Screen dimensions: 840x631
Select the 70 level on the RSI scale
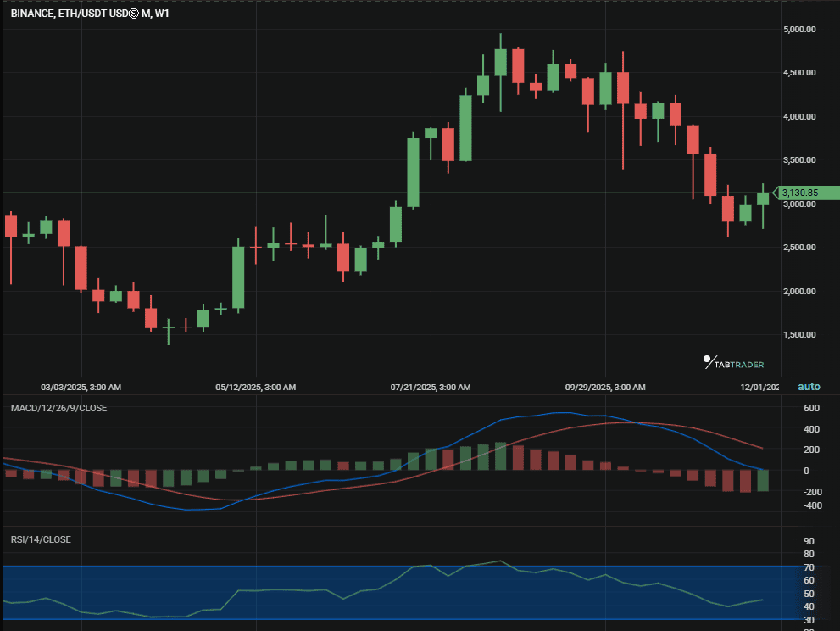click(808, 567)
